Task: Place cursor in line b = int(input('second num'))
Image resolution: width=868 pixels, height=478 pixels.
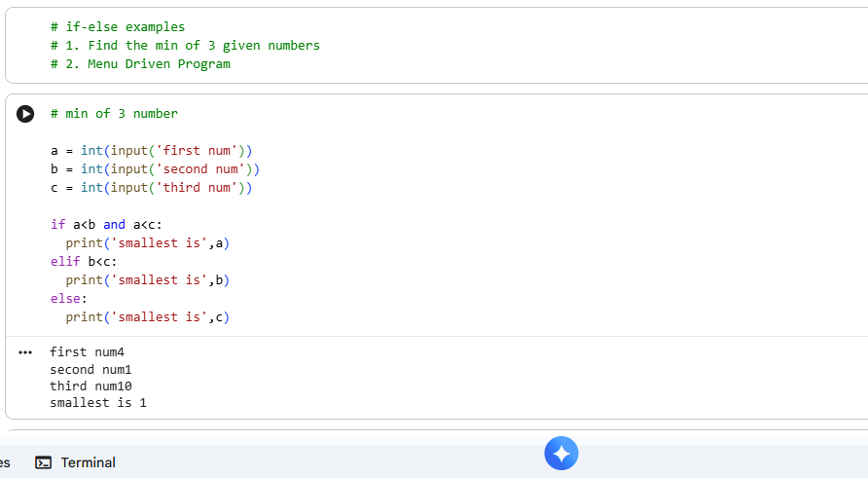Action: (x=155, y=169)
